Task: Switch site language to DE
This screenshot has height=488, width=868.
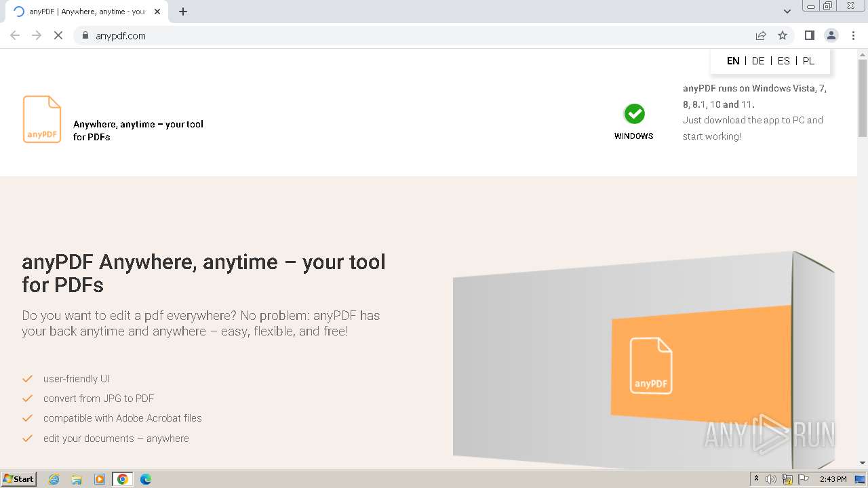Action: 758,61
